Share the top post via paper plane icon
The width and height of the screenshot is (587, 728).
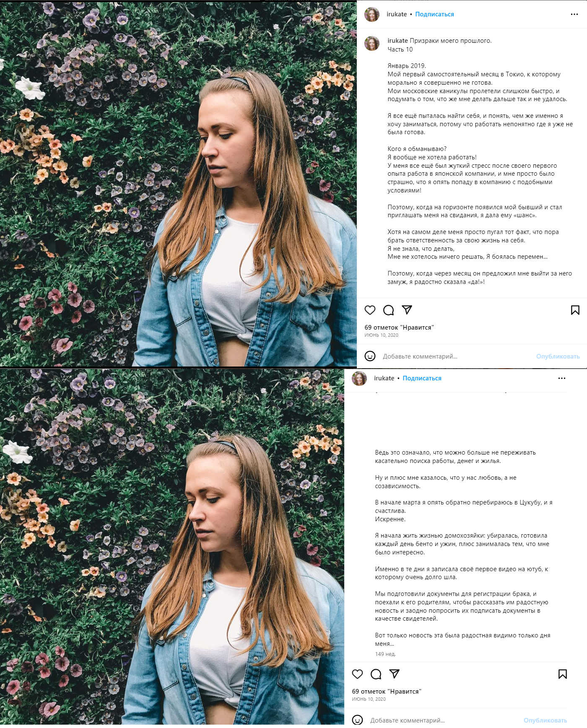[x=407, y=310]
